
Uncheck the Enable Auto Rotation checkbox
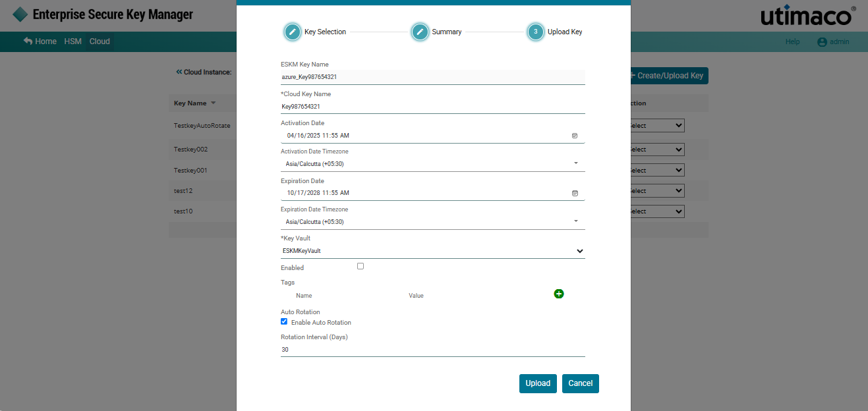[284, 321]
